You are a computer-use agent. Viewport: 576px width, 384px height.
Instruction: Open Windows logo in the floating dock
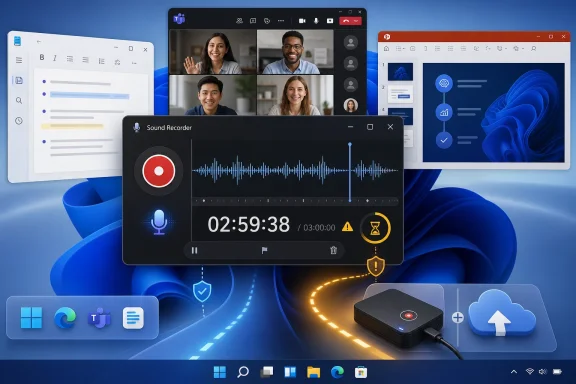click(x=32, y=317)
